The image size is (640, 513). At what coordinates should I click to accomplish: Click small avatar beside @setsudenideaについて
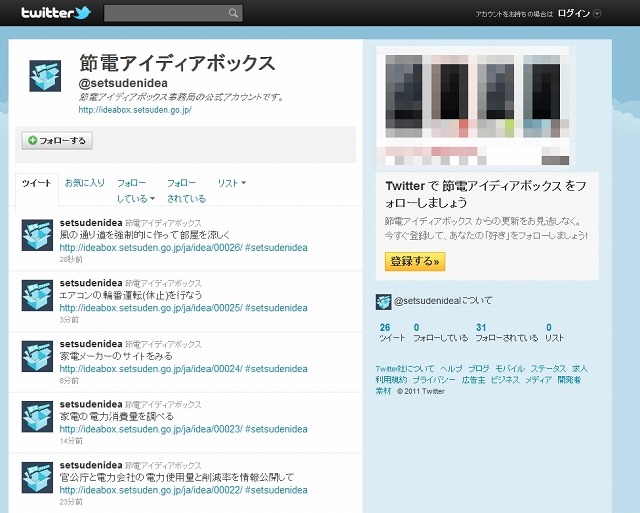383,302
